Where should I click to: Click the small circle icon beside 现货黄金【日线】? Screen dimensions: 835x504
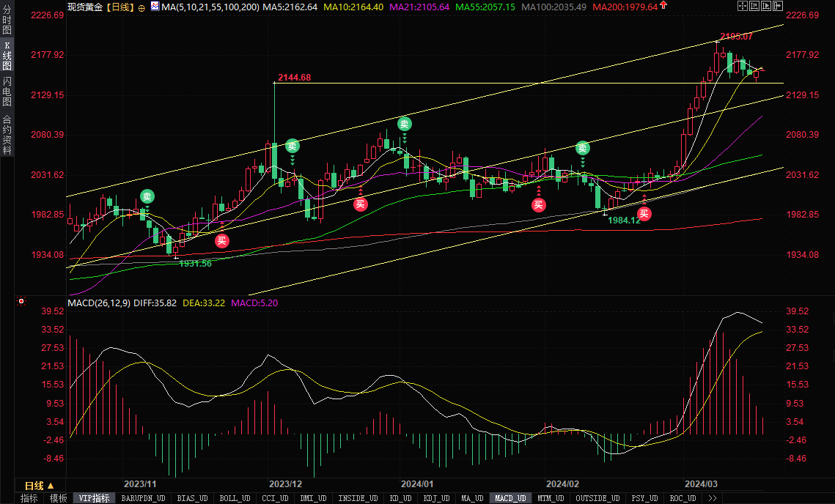coord(141,7)
